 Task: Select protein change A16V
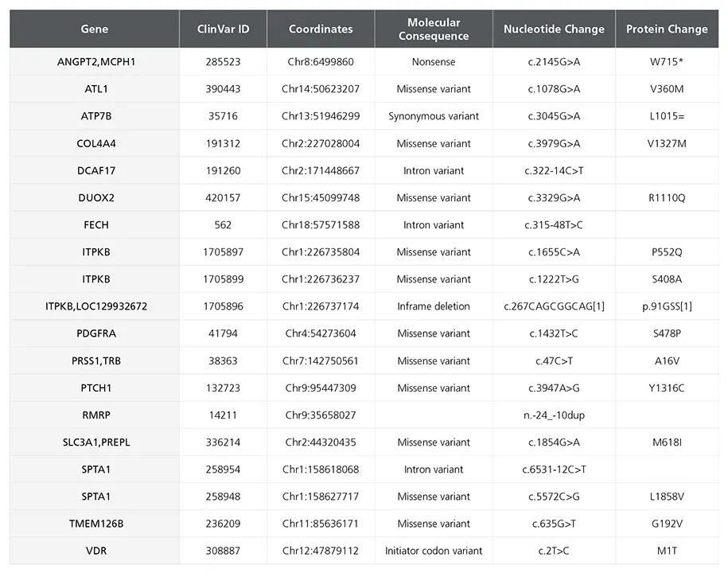coord(667,361)
